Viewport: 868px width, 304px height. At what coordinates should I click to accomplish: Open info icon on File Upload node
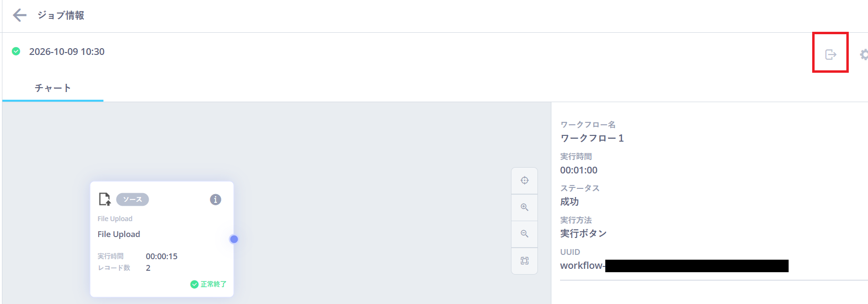click(216, 199)
